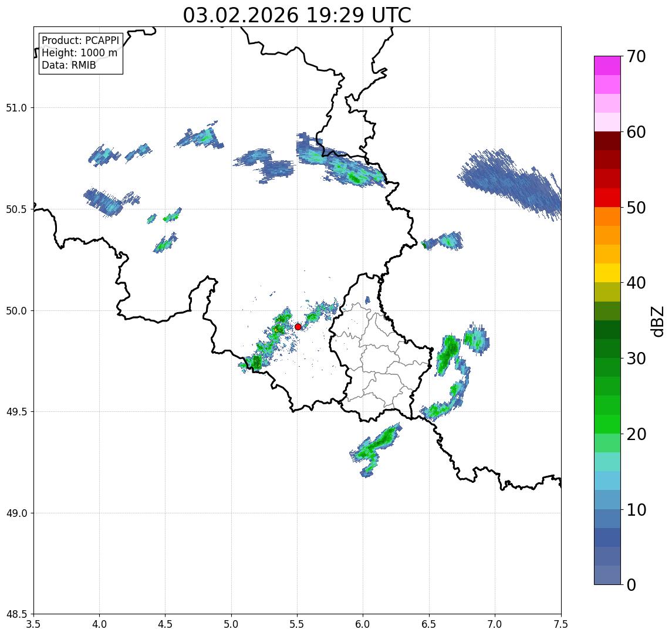Click the orange colorbar segment just below 50
The height and width of the screenshot is (636, 672).
607,216
